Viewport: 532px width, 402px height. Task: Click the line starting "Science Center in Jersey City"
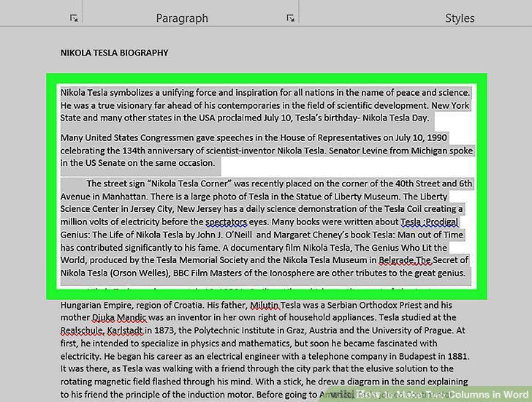[262, 209]
